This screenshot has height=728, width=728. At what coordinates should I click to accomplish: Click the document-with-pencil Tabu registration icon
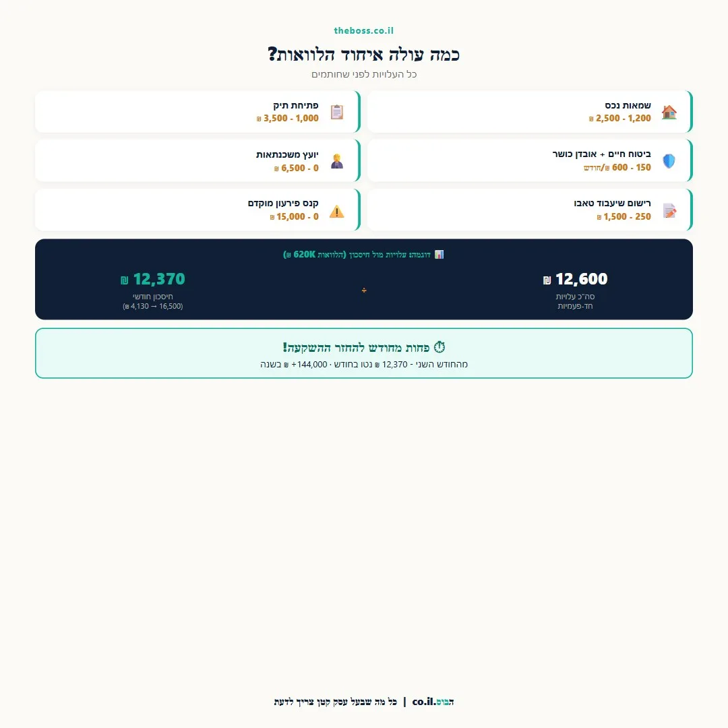click(x=669, y=210)
